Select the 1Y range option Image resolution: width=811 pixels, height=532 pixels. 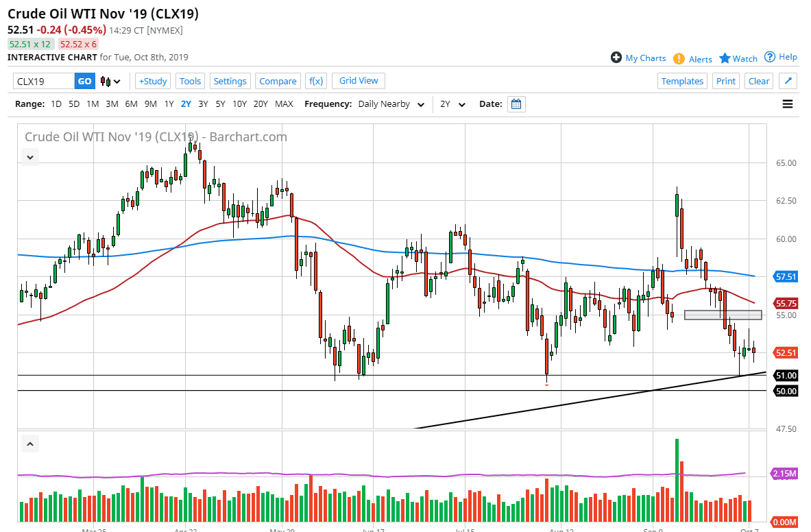coord(169,104)
